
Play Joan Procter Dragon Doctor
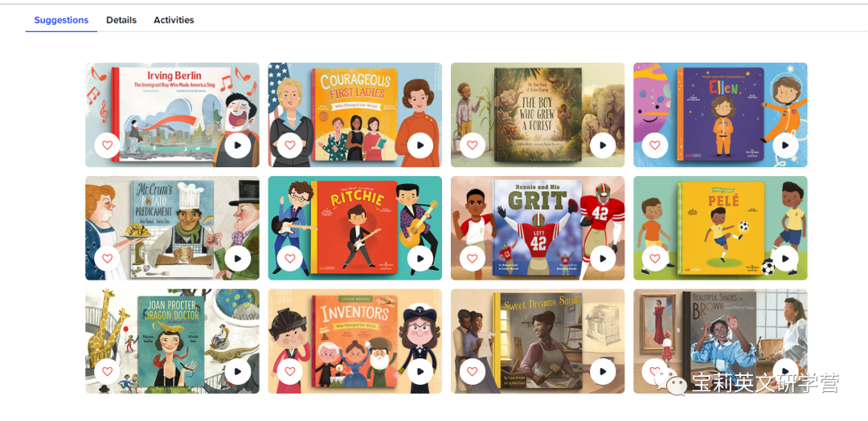[x=237, y=372]
